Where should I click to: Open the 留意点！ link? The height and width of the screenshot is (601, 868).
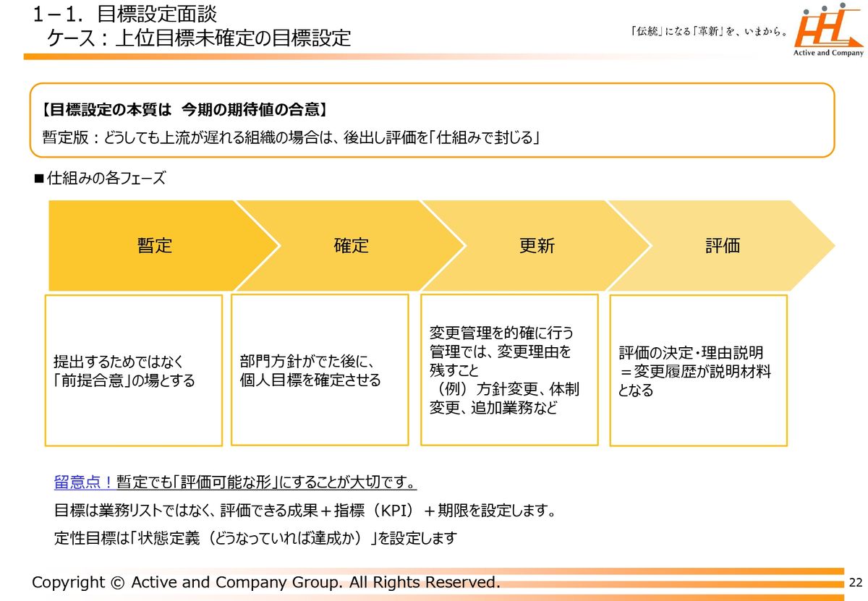84,482
